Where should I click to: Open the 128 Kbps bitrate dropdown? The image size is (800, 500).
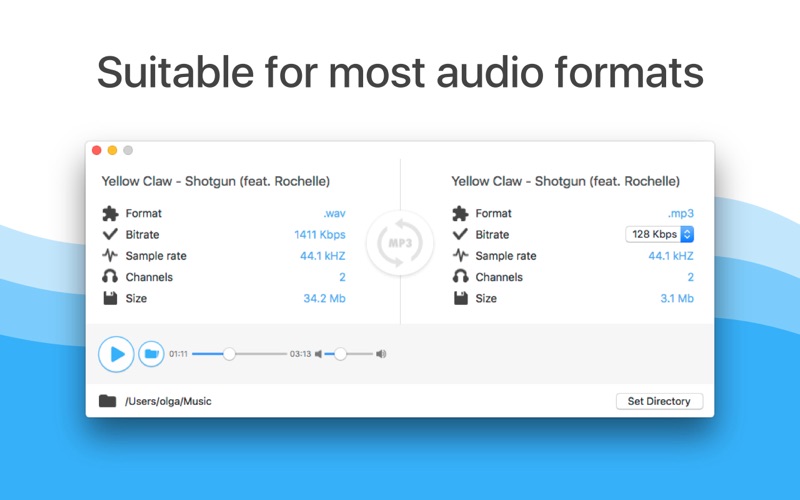click(x=659, y=234)
